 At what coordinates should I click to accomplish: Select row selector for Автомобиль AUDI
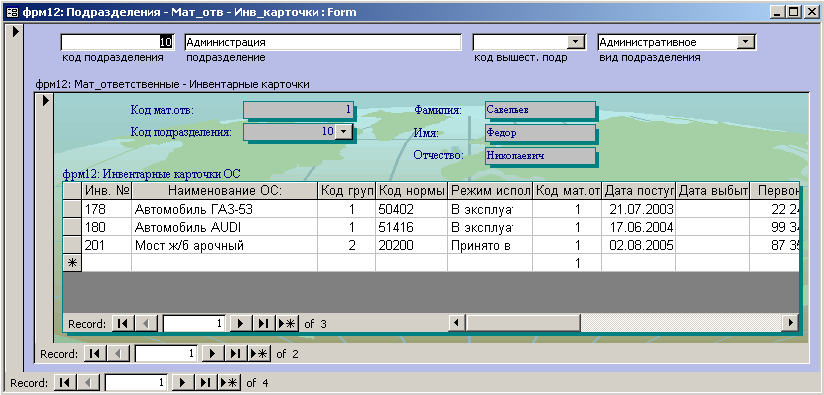point(73,227)
